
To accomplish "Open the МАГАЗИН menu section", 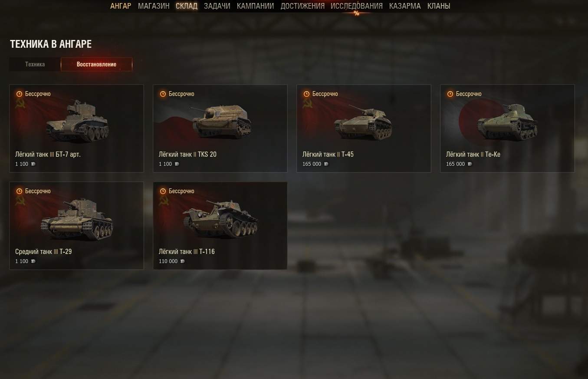I will pos(154,6).
